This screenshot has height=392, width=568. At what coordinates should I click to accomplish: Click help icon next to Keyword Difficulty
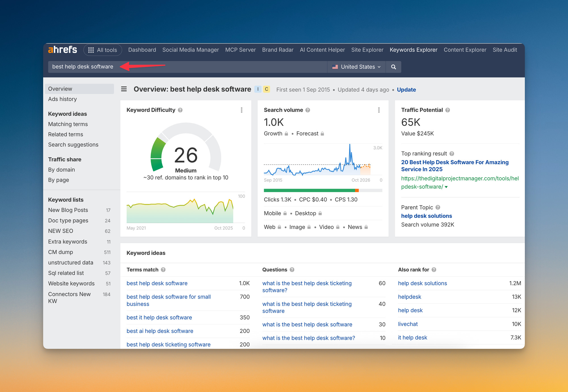pyautogui.click(x=180, y=110)
